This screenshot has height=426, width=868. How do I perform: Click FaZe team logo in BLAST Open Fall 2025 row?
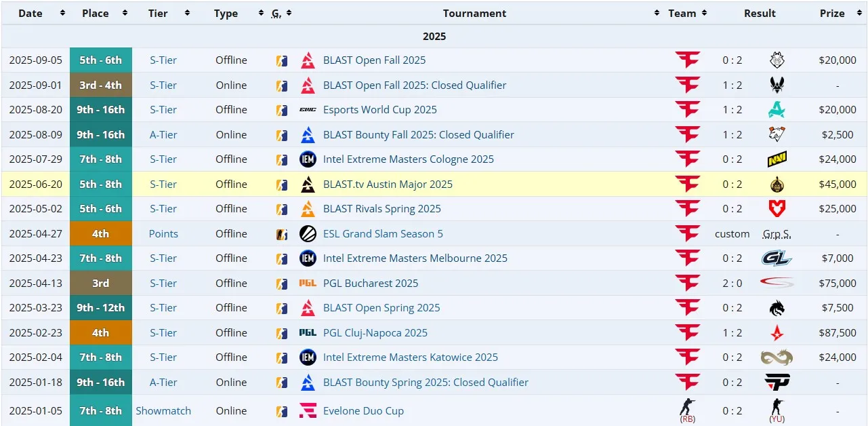tap(687, 60)
